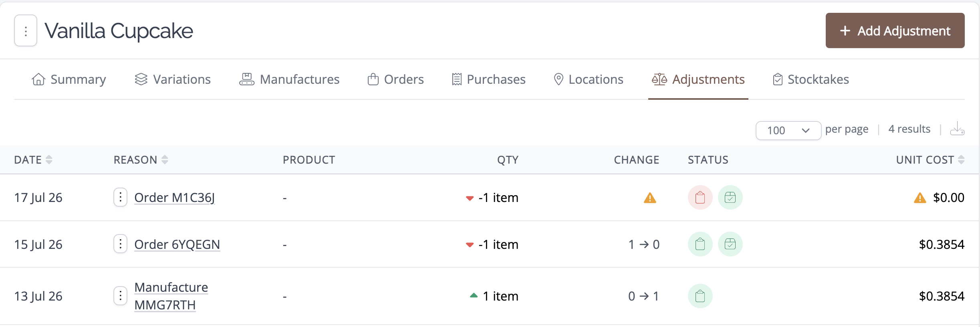
Task: Click the export download icon
Action: (957, 129)
